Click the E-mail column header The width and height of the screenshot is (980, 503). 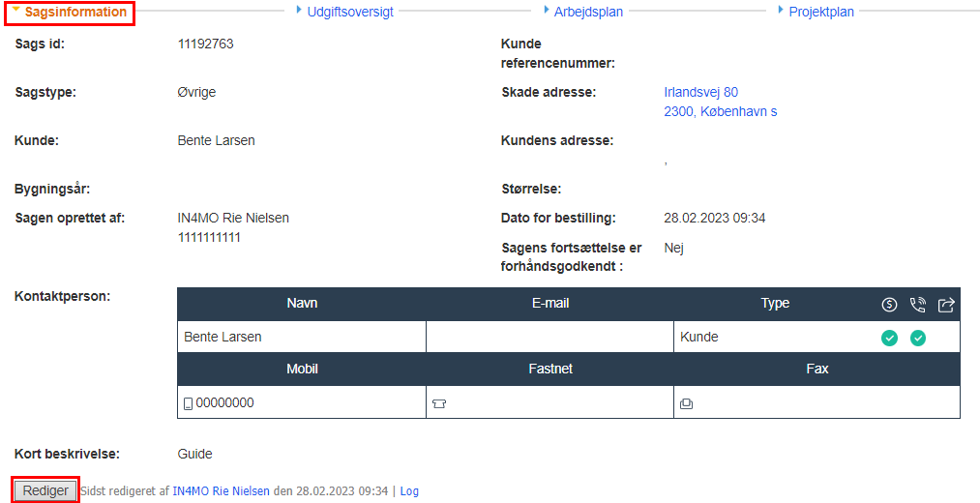pyautogui.click(x=549, y=304)
